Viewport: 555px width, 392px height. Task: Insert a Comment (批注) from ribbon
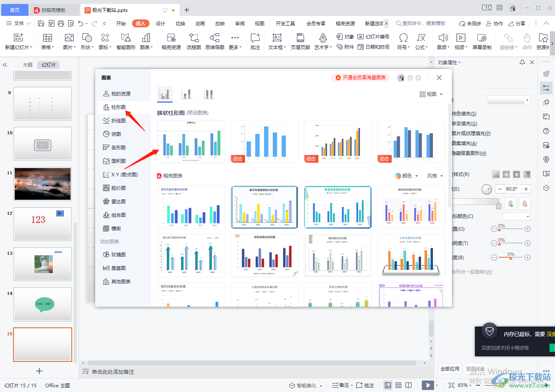coord(255,42)
